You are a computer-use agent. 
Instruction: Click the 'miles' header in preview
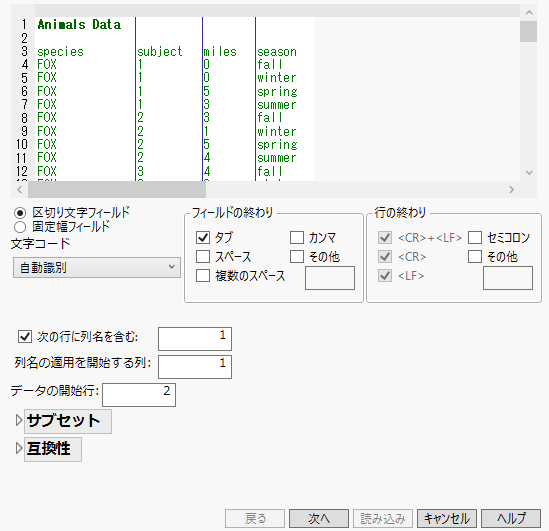220,52
